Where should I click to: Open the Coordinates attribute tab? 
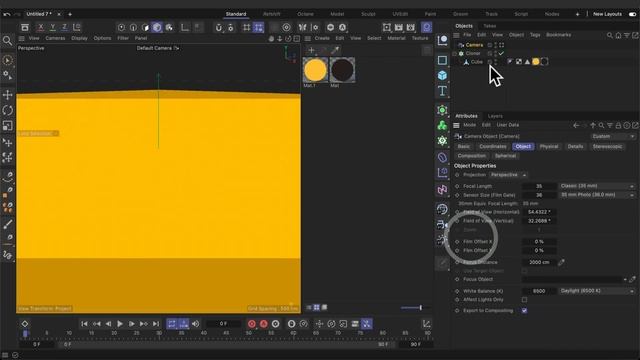(493, 147)
